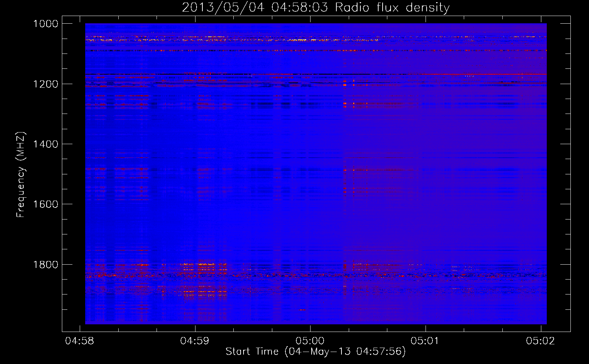This screenshot has width=589, height=364.
Task: Click the 1800 frequency tick label
Action: (46, 265)
